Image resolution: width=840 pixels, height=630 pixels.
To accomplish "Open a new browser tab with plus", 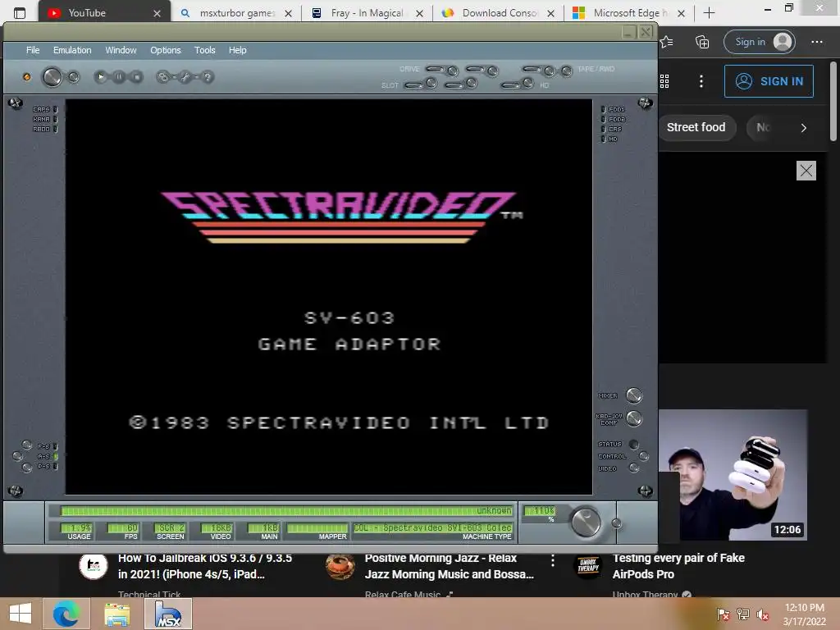I will 709,13.
